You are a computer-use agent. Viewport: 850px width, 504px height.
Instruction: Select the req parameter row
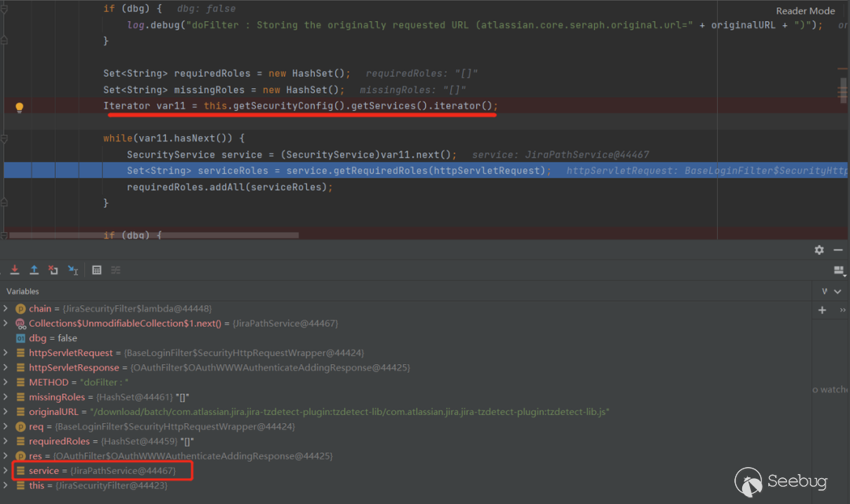click(405, 426)
